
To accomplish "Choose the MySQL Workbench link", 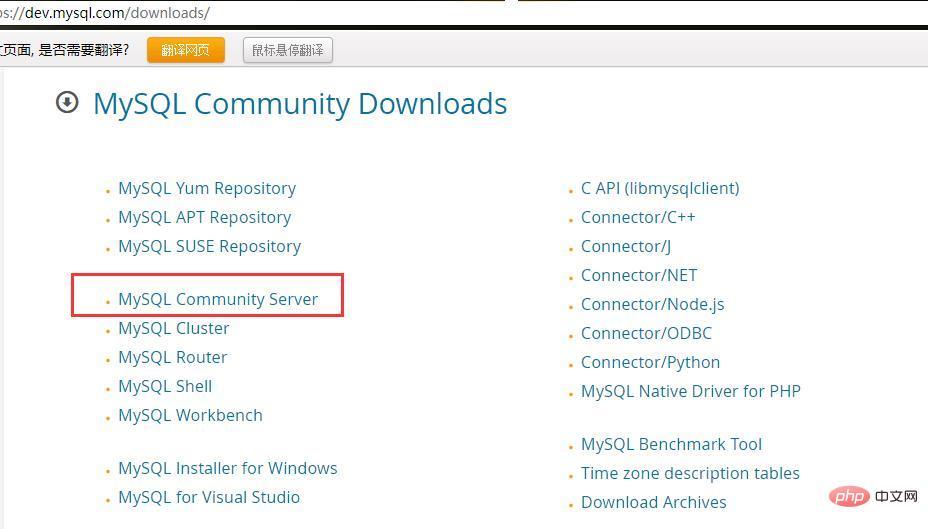I will coord(190,415).
